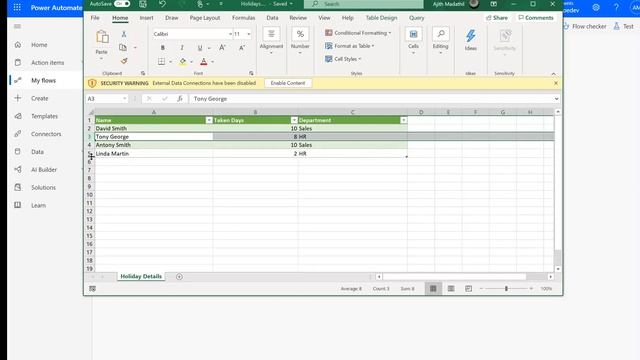640x360 pixels.
Task: Click the Number percent format icon
Action: (300, 34)
